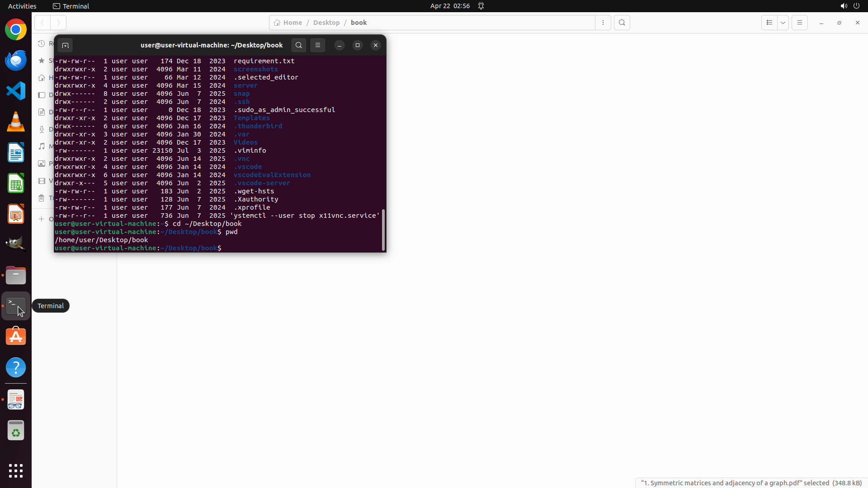Open the file manager main menu

pyautogui.click(x=800, y=23)
